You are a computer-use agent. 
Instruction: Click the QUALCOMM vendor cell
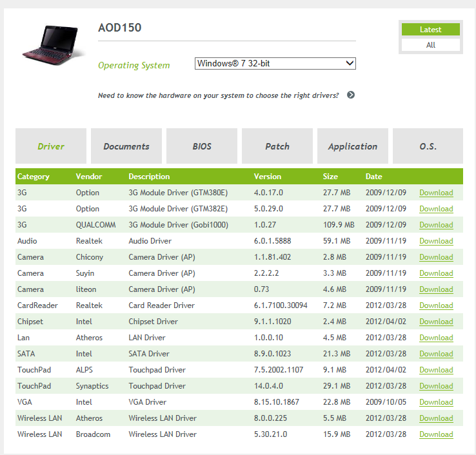[95, 225]
